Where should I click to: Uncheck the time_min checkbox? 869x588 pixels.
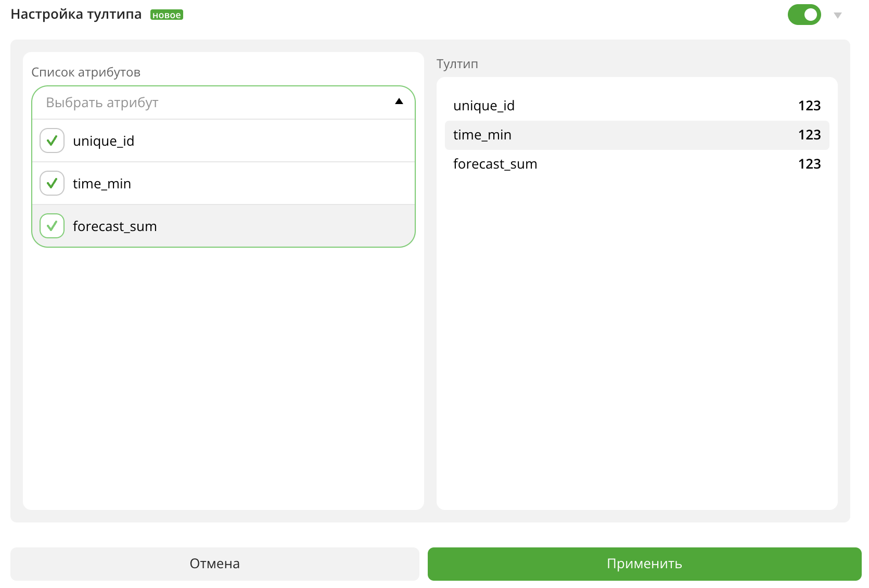point(52,183)
